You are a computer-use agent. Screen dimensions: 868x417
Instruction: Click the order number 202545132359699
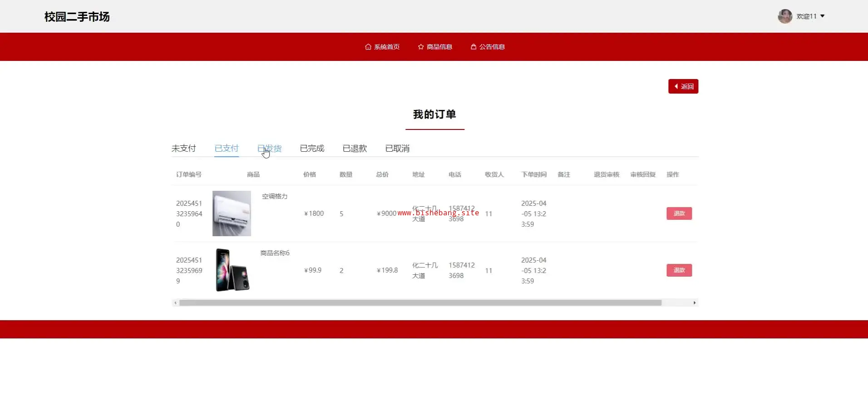click(189, 270)
